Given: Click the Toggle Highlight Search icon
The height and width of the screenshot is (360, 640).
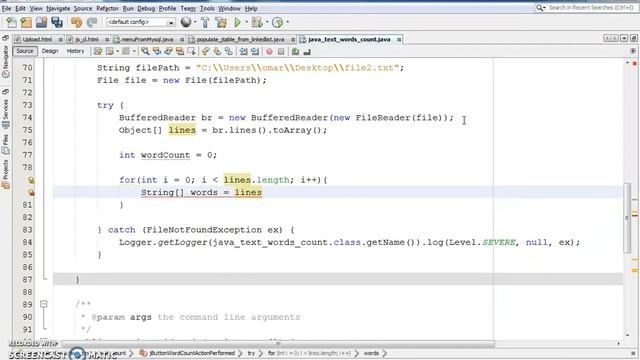Looking at the screenshot, I should coord(180,51).
